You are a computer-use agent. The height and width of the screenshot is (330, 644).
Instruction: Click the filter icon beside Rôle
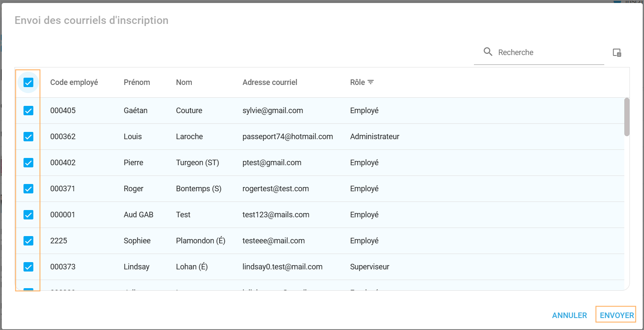coord(371,82)
